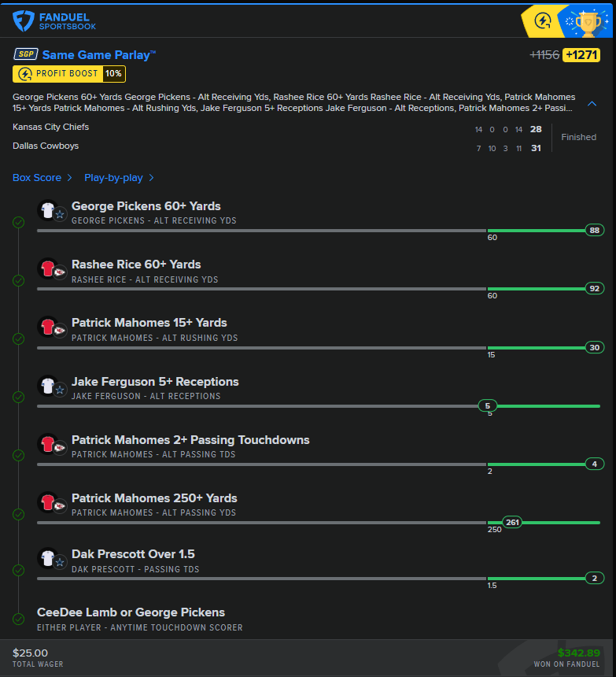Image resolution: width=616 pixels, height=677 pixels.
Task: Click Mahomes passing TDs progress marker 4
Action: [595, 464]
